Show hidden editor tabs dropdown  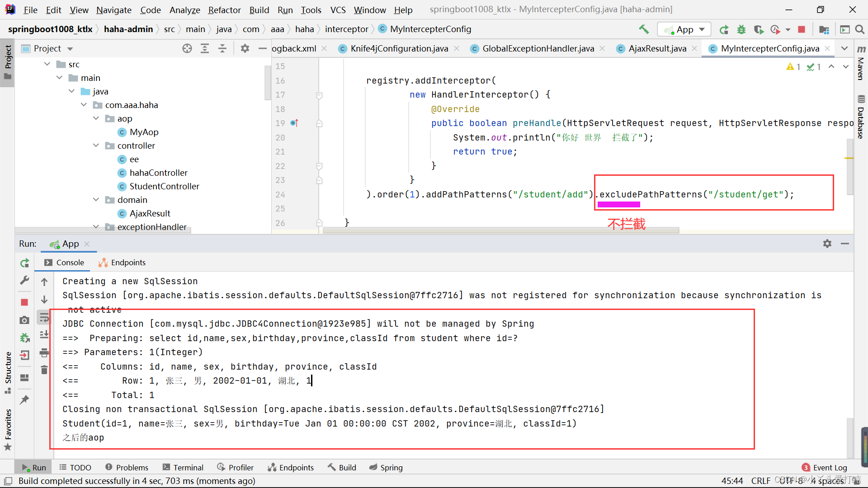[844, 48]
